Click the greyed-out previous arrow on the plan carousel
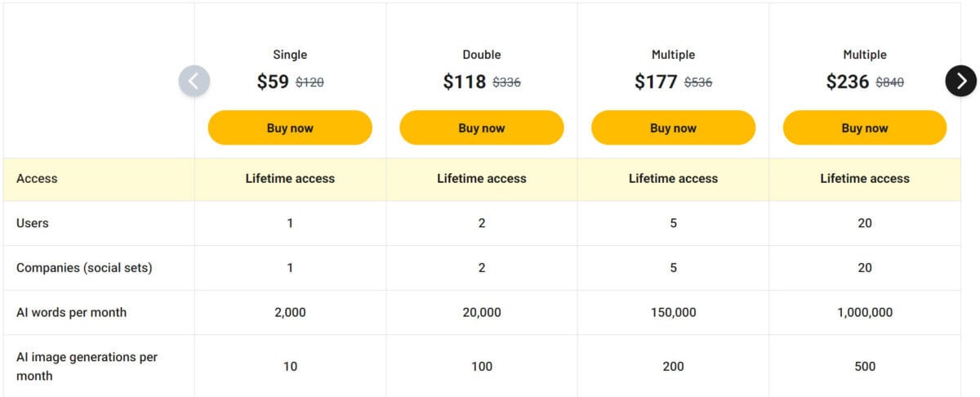 [x=194, y=81]
